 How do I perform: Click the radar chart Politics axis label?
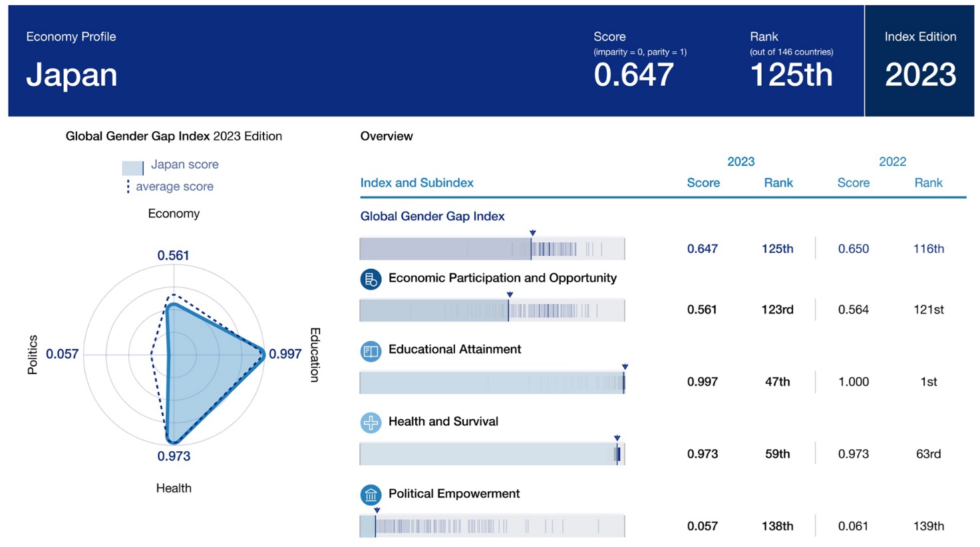32,355
